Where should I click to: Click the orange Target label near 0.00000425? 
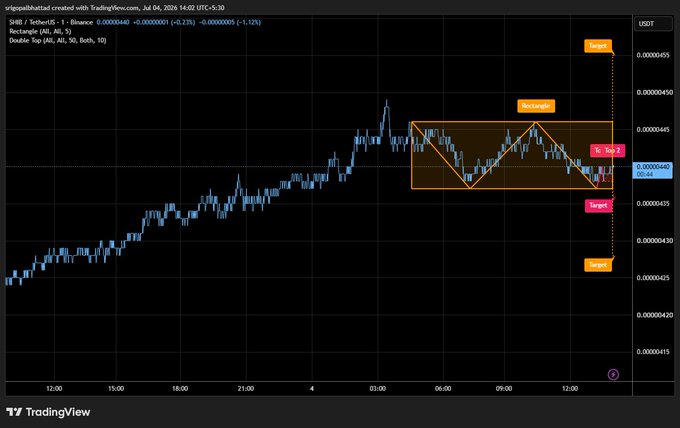(598, 265)
